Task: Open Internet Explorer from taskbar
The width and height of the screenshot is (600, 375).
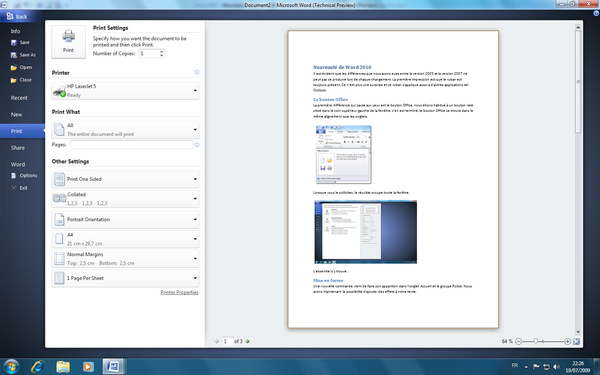Action: click(37, 367)
